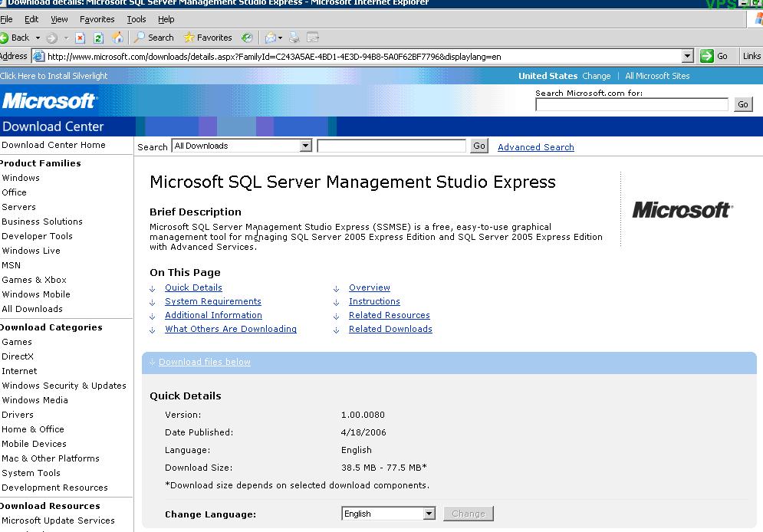Click Go button beside Search Microsoft.com field
Image resolution: width=763 pixels, height=532 pixels.
742,104
